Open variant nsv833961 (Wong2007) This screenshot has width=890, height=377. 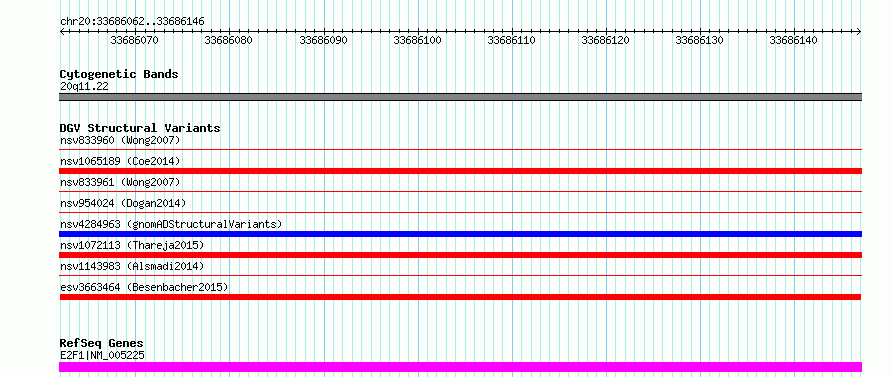(120, 182)
